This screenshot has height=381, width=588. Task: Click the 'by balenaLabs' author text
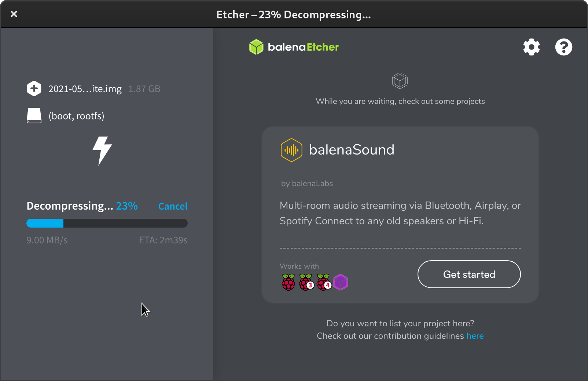coord(307,184)
